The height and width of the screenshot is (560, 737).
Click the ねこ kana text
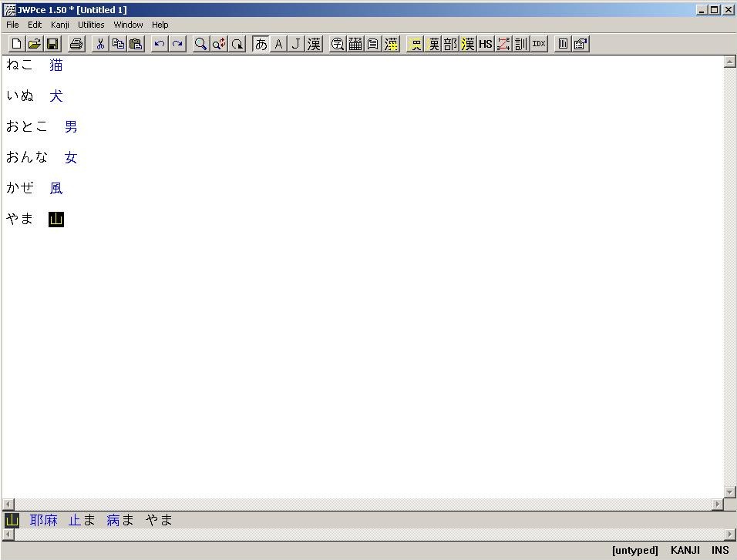[20, 65]
